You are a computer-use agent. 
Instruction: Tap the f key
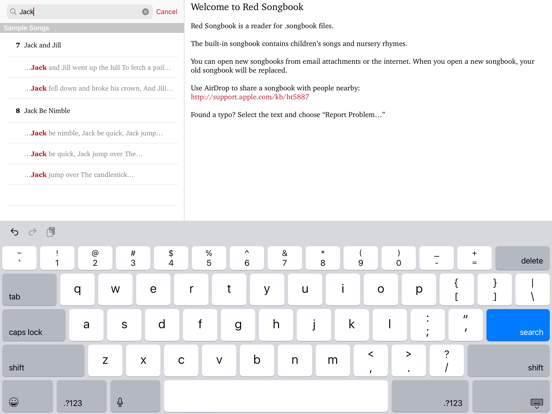click(x=200, y=325)
